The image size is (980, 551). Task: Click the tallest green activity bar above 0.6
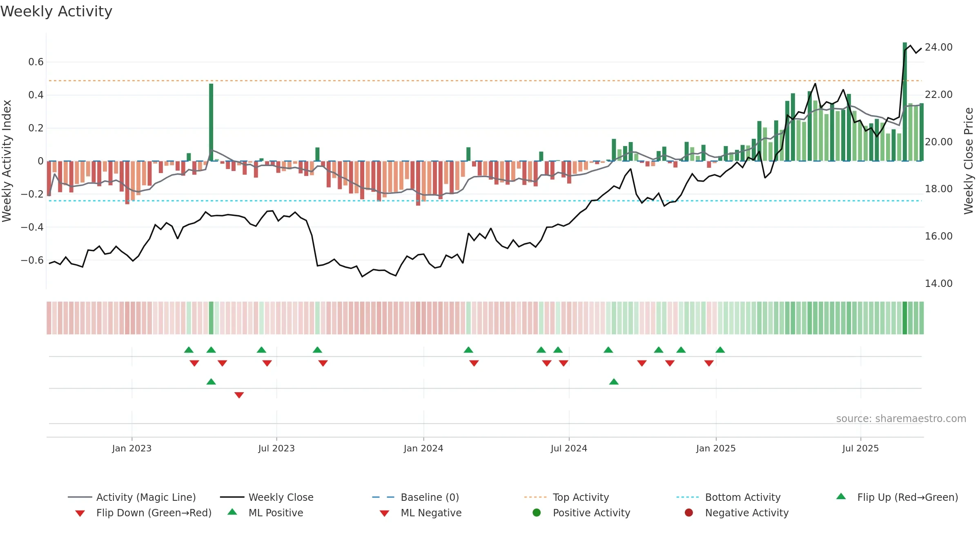[905, 102]
